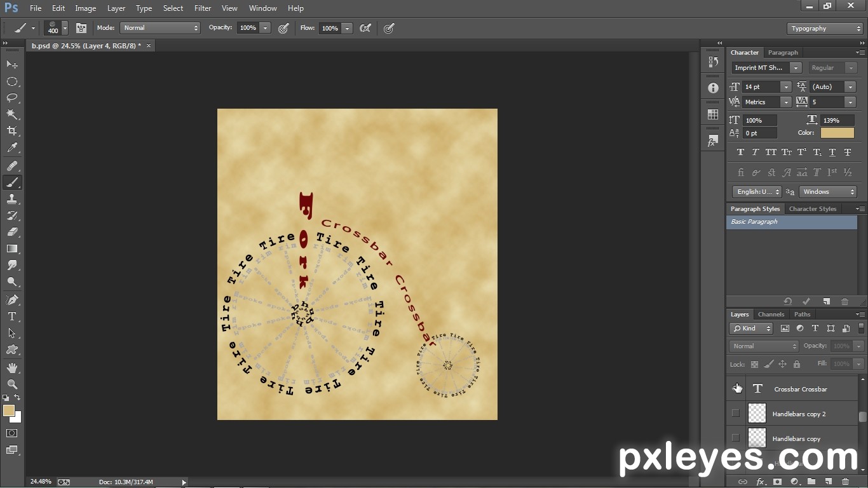Click the text Color swatch
Viewport: 868px width, 488px height.
837,133
